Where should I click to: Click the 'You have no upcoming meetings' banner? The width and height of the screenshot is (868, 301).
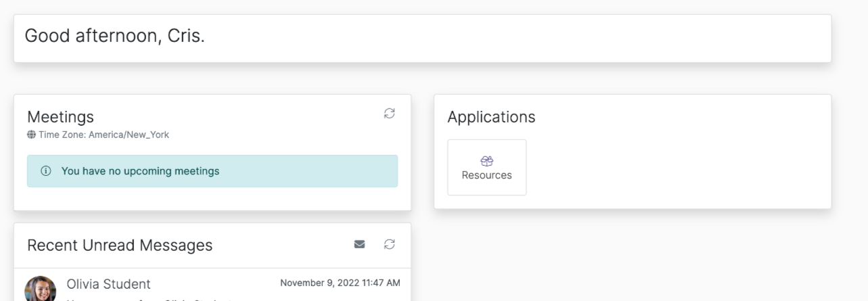(x=212, y=171)
